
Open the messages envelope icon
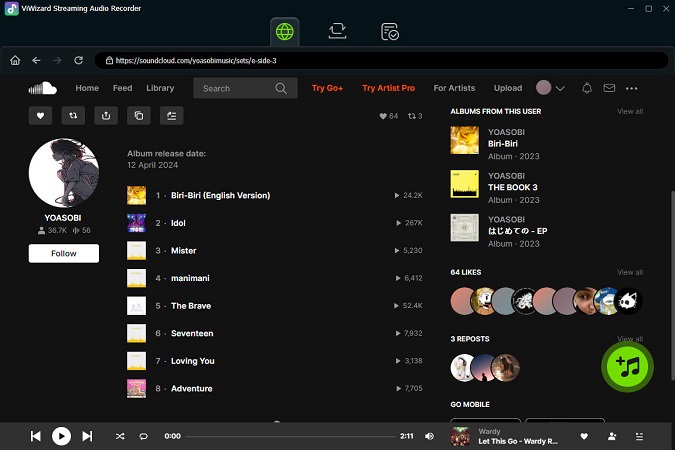(x=609, y=88)
